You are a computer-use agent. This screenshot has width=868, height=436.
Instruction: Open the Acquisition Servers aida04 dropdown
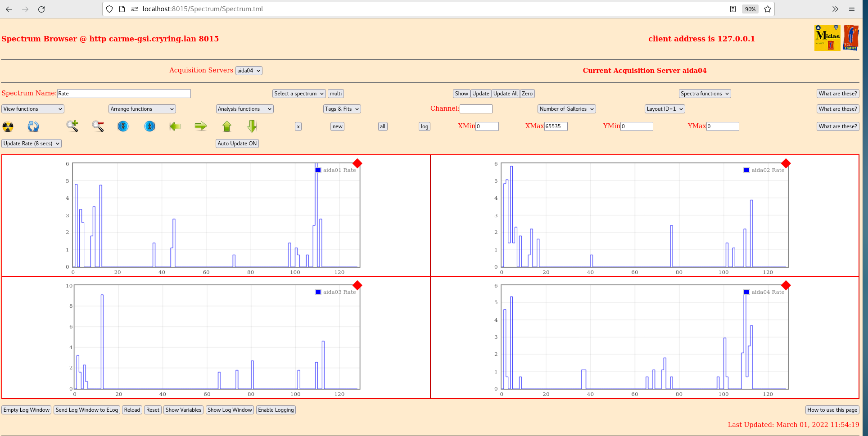point(249,71)
